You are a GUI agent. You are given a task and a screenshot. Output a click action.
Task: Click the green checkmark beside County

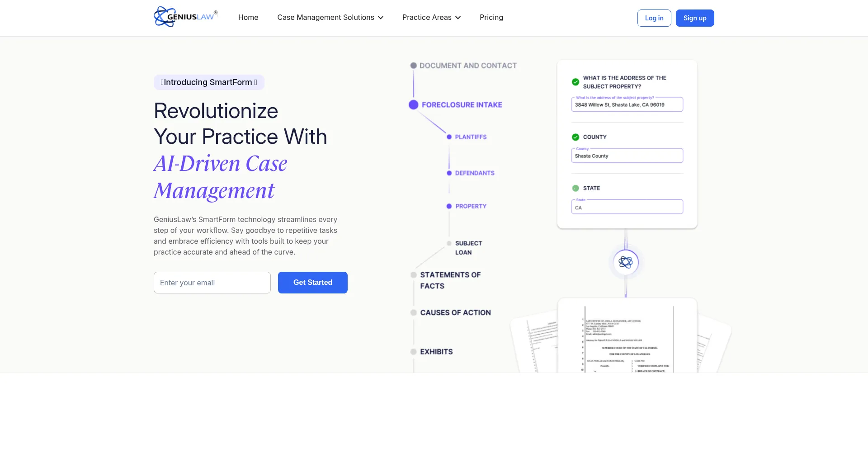click(576, 137)
